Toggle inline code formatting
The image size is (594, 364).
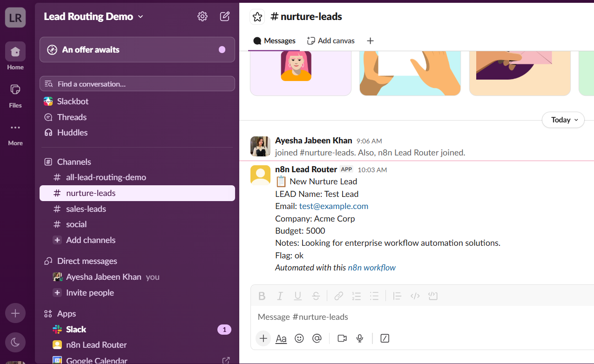coord(415,296)
